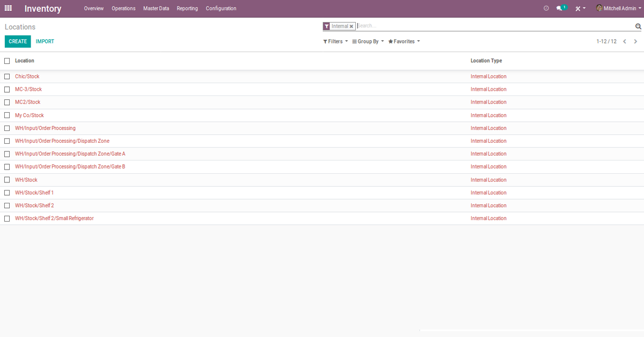Click the Inventory app title
This screenshot has height=337, width=644.
point(43,9)
